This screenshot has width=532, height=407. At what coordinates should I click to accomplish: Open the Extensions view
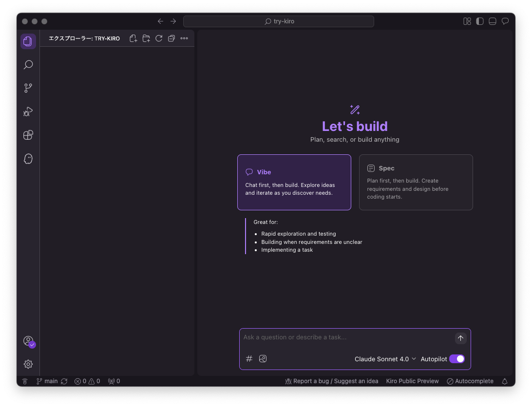[x=28, y=135]
